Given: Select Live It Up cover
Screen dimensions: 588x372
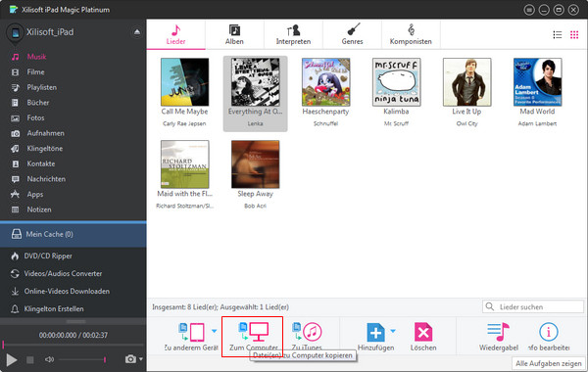Looking at the screenshot, I should (466, 82).
